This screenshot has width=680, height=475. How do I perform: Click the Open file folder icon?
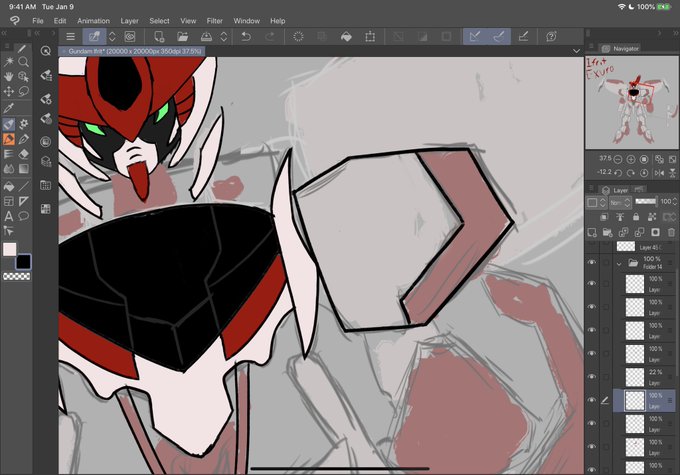(183, 36)
